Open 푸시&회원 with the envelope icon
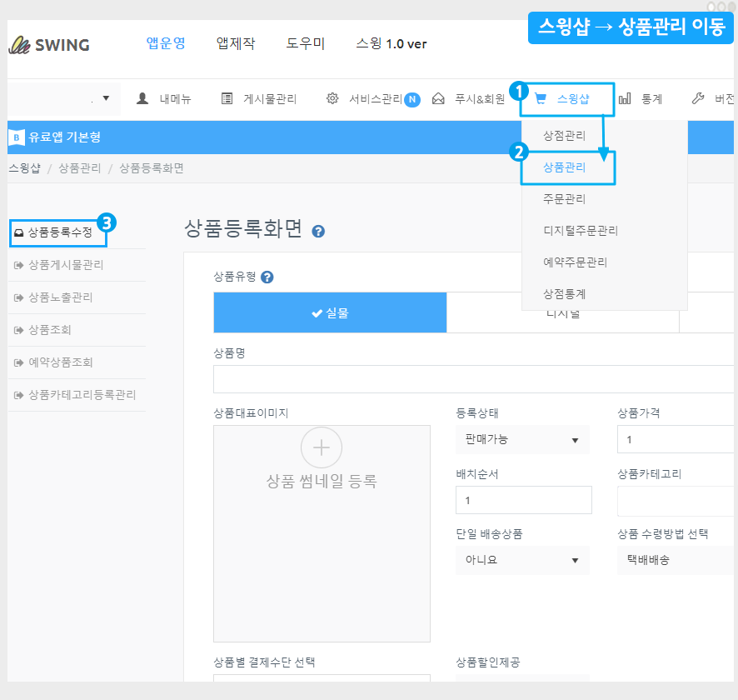This screenshot has width=738, height=700. coord(469,99)
